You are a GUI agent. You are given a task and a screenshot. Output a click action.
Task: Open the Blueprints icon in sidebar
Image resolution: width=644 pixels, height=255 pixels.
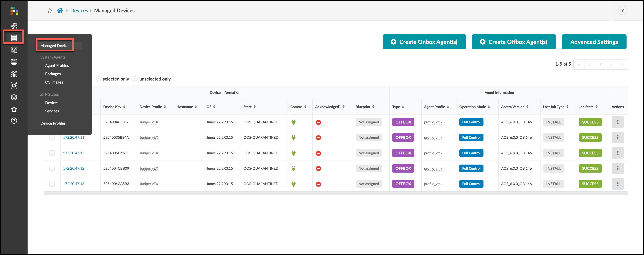pyautogui.click(x=14, y=26)
